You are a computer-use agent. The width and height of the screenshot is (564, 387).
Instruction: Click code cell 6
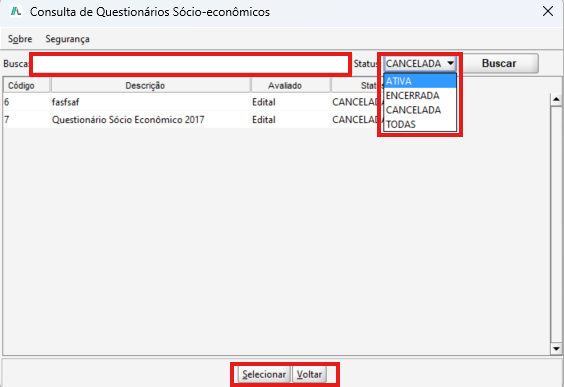[27, 102]
